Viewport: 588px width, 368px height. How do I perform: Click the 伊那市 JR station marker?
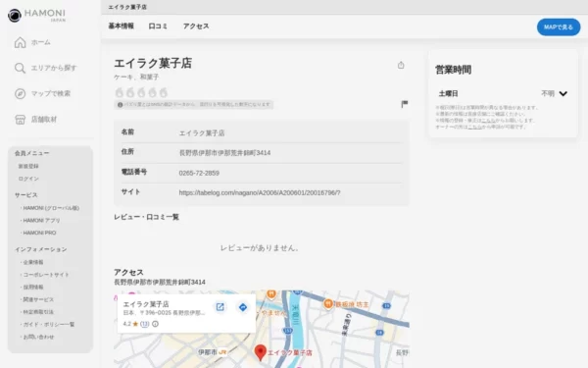point(213,352)
